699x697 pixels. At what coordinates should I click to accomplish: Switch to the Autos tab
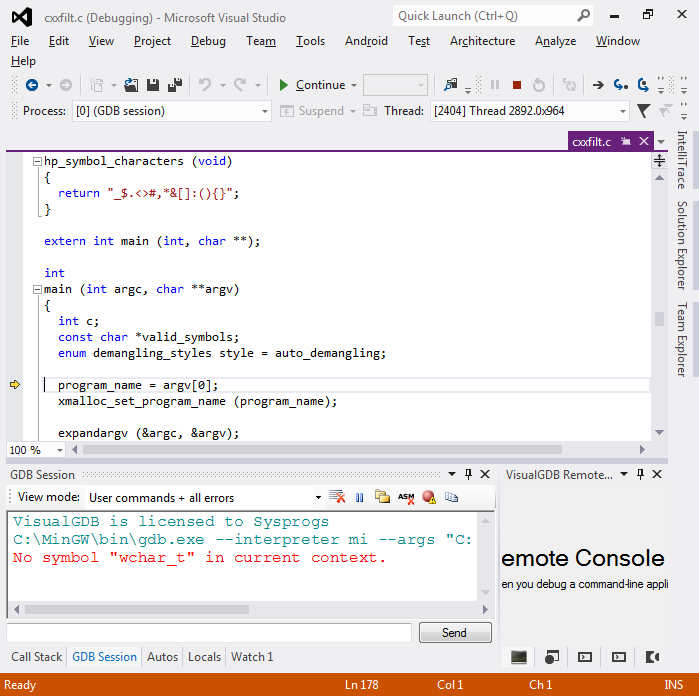point(162,656)
